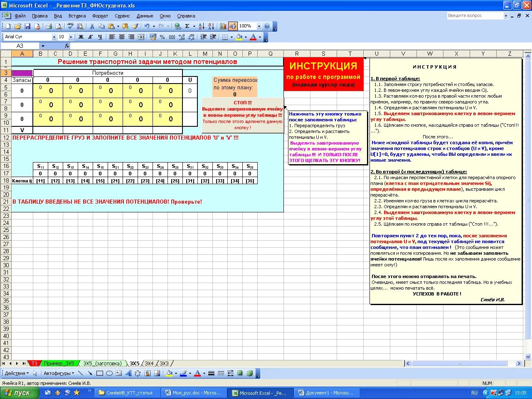Select the Rectangle drawing tool
This screenshot has width=532, height=399.
(99, 373)
